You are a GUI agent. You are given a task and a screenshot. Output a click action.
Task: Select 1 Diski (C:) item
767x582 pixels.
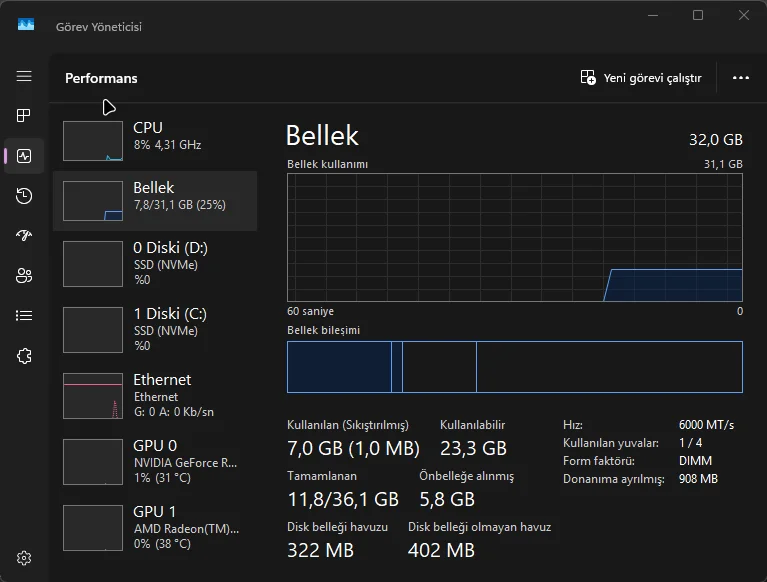coord(155,330)
